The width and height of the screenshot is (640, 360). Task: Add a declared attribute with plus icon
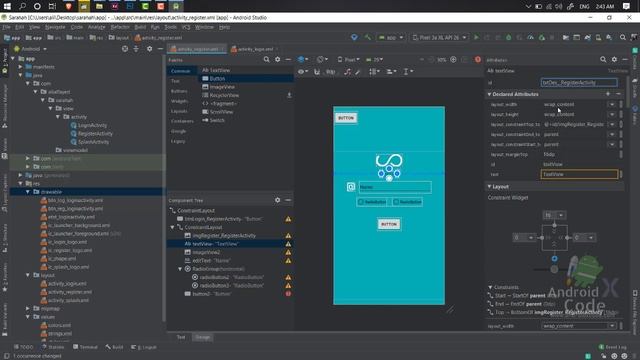point(608,94)
